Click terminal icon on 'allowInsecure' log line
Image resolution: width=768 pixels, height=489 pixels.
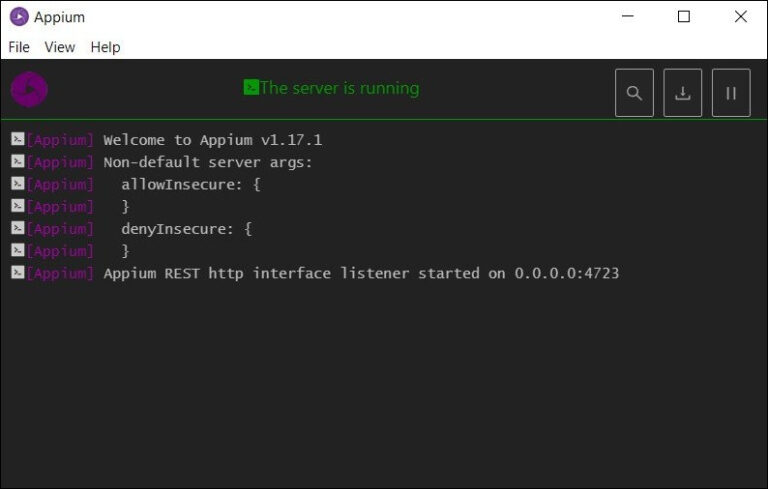[18, 184]
